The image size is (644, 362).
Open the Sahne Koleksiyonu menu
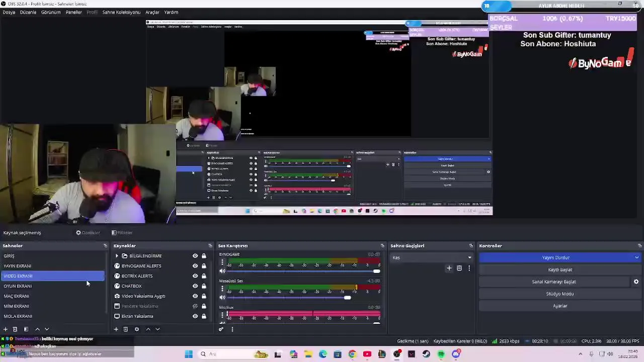coord(121,12)
